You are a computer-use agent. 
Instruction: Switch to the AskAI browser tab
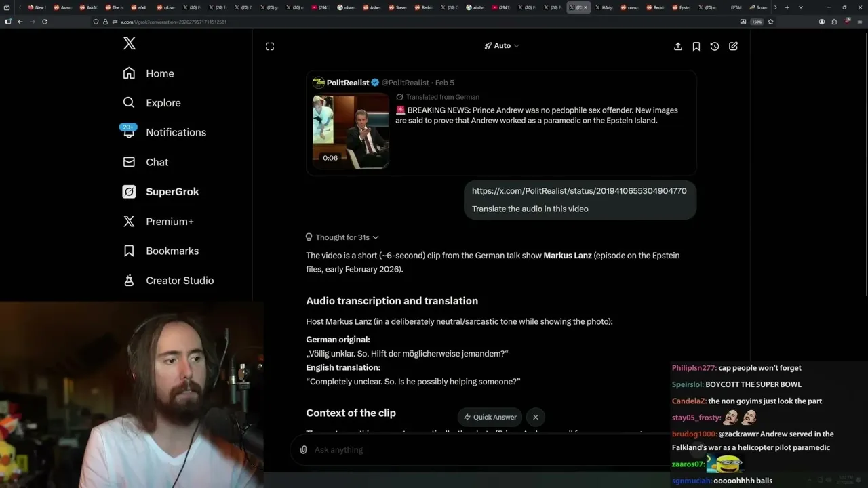(x=89, y=7)
